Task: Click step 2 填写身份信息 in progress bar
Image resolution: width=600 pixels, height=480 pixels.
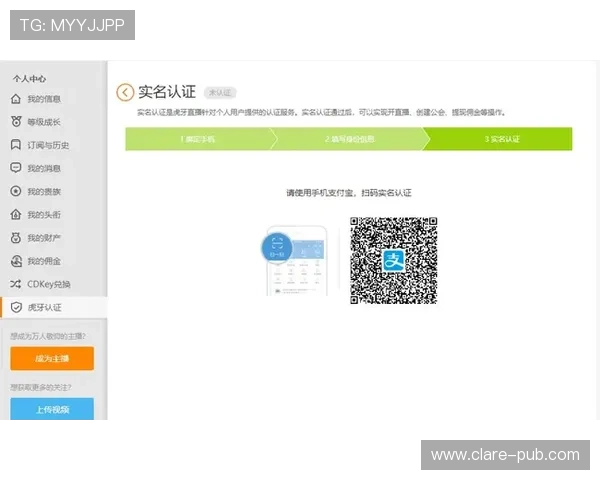Action: click(x=349, y=139)
